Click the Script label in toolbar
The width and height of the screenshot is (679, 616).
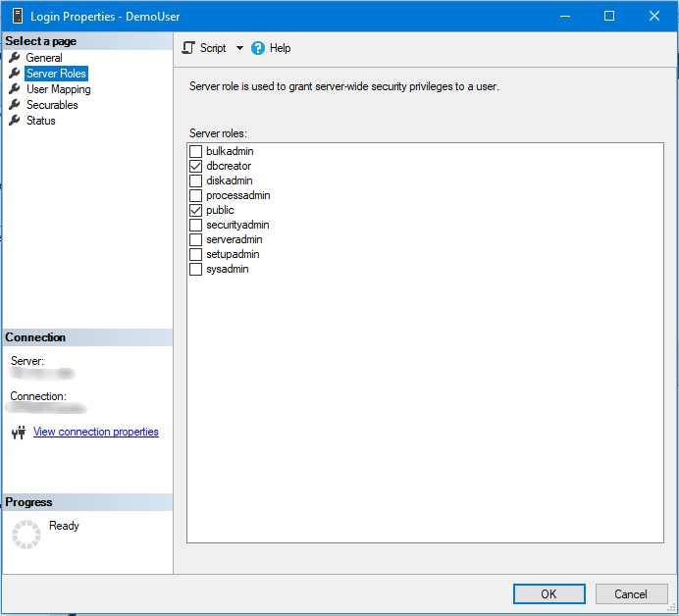213,48
